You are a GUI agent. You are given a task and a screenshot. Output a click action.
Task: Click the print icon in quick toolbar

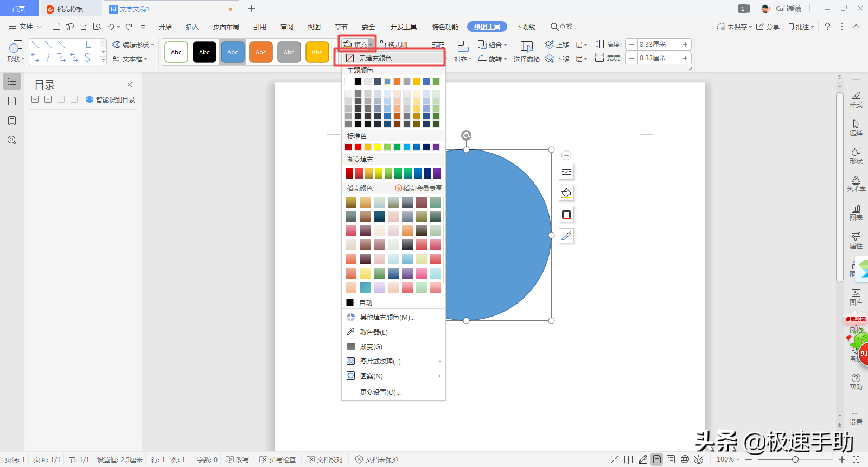point(84,27)
